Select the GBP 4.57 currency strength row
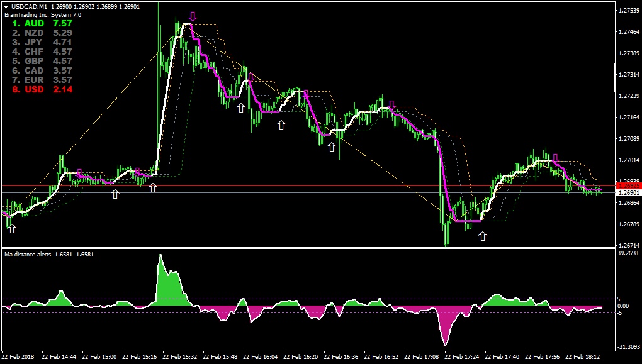 (42, 61)
